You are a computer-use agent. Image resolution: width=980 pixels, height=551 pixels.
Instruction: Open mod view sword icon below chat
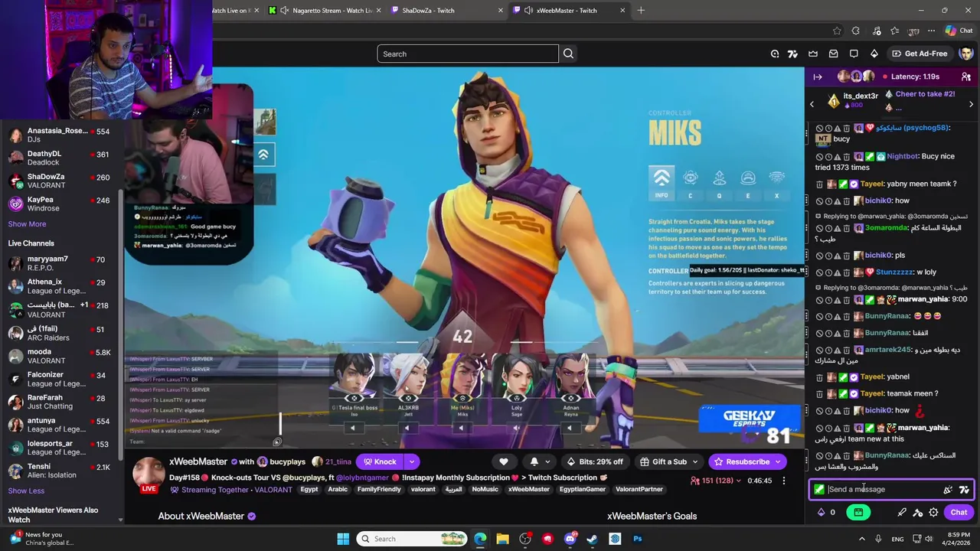[x=902, y=513]
